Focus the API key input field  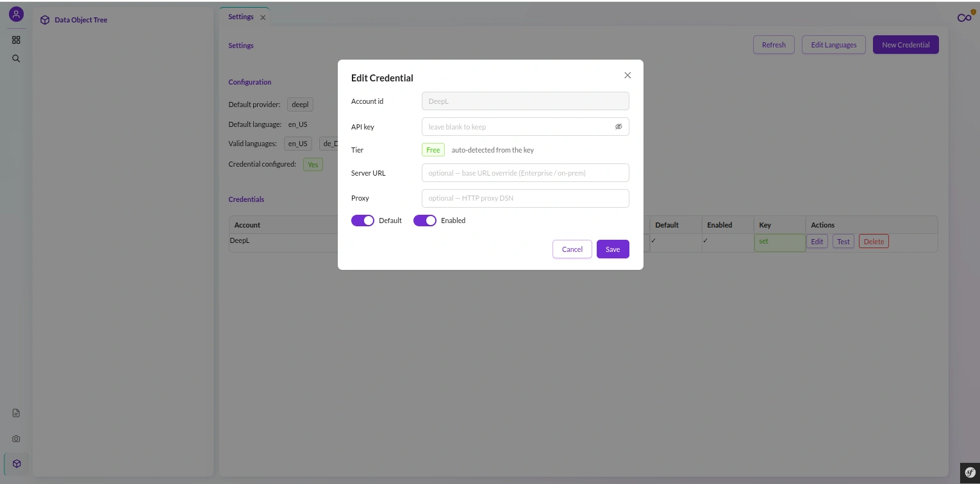click(x=526, y=127)
